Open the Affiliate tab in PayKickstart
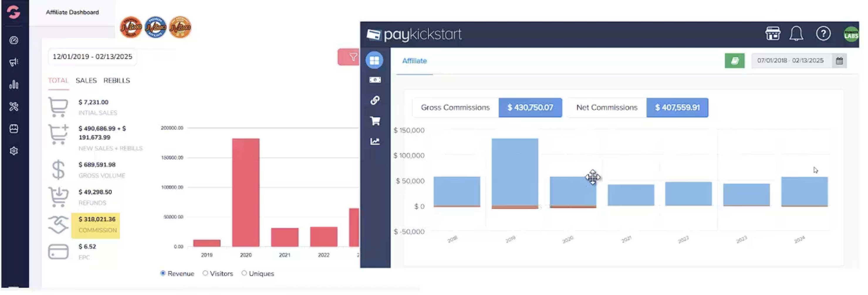Viewport: 868px width, 295px height. pos(414,61)
